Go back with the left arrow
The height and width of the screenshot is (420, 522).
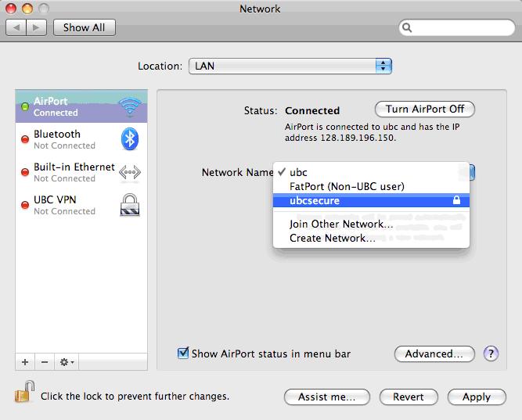click(16, 27)
